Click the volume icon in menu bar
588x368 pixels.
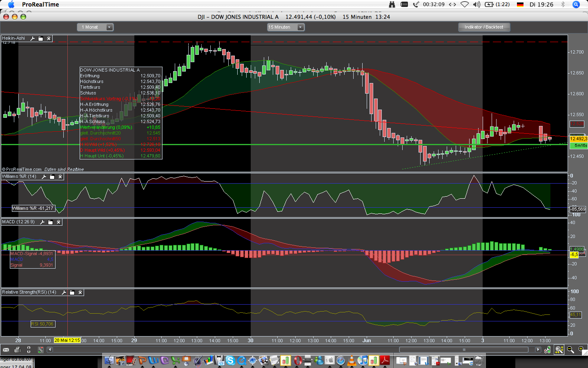[x=477, y=4]
